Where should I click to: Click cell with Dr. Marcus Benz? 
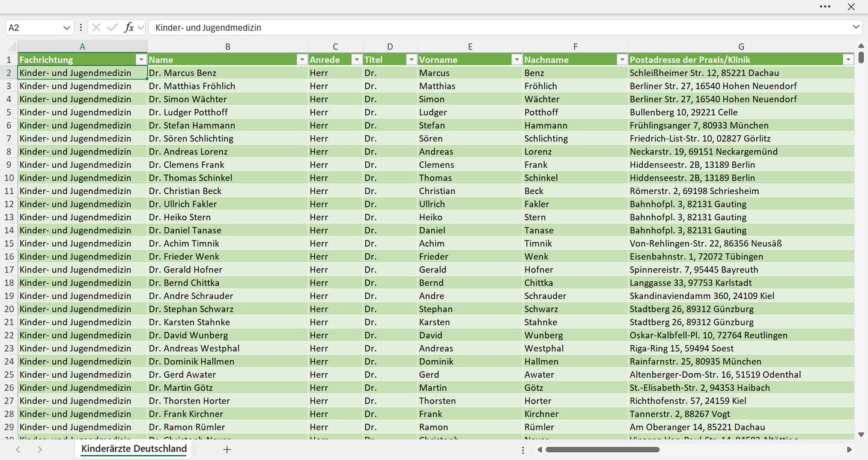pos(228,73)
